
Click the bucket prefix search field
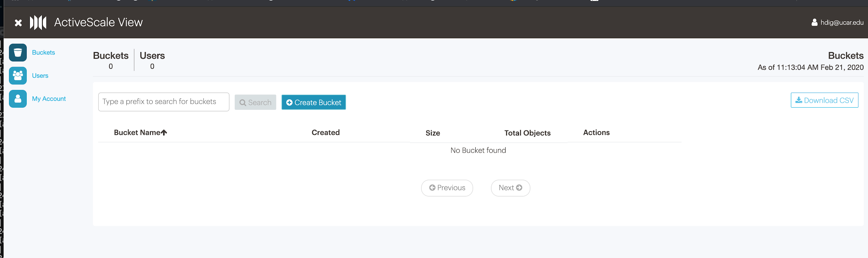[x=164, y=102]
